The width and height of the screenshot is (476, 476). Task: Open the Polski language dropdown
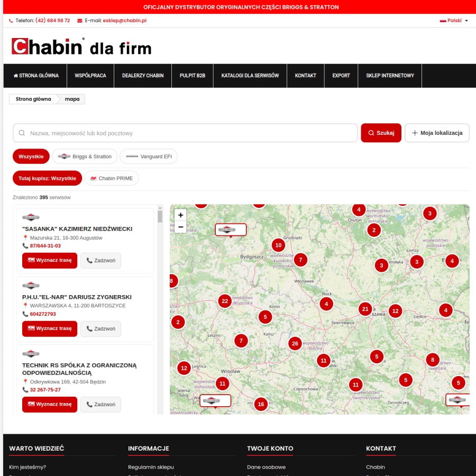point(454,21)
